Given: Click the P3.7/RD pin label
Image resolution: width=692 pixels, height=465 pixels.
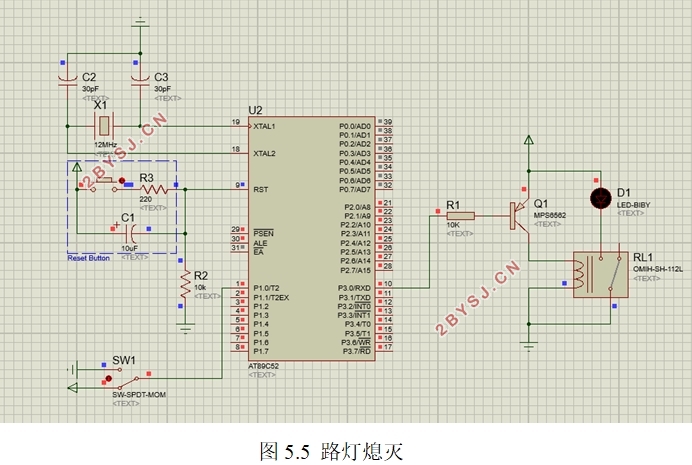Looking at the screenshot, I should click(357, 351).
